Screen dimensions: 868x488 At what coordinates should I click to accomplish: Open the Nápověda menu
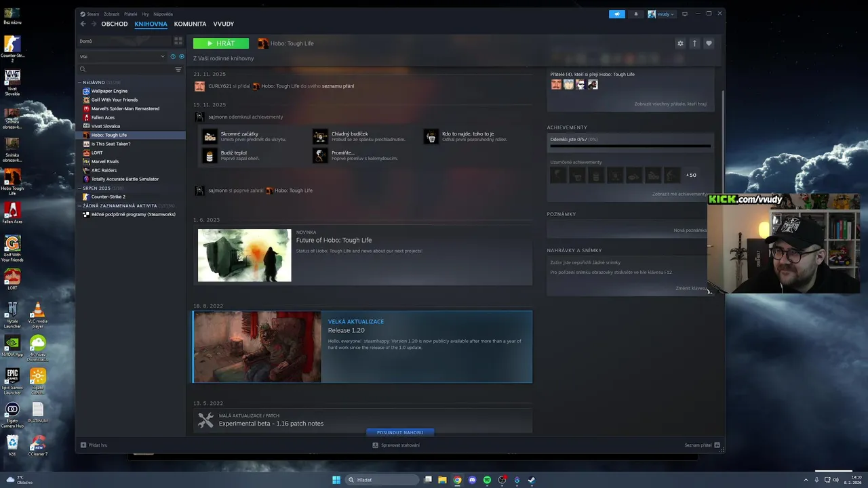coord(163,14)
